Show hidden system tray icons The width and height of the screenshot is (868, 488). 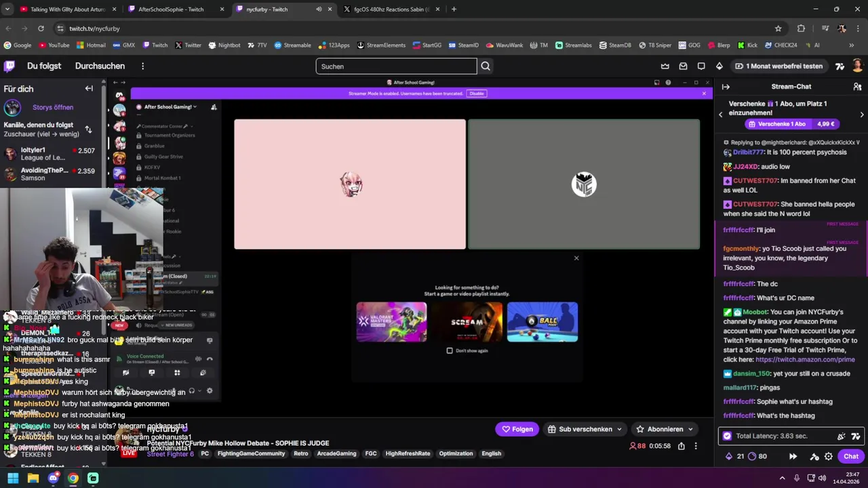point(782,478)
